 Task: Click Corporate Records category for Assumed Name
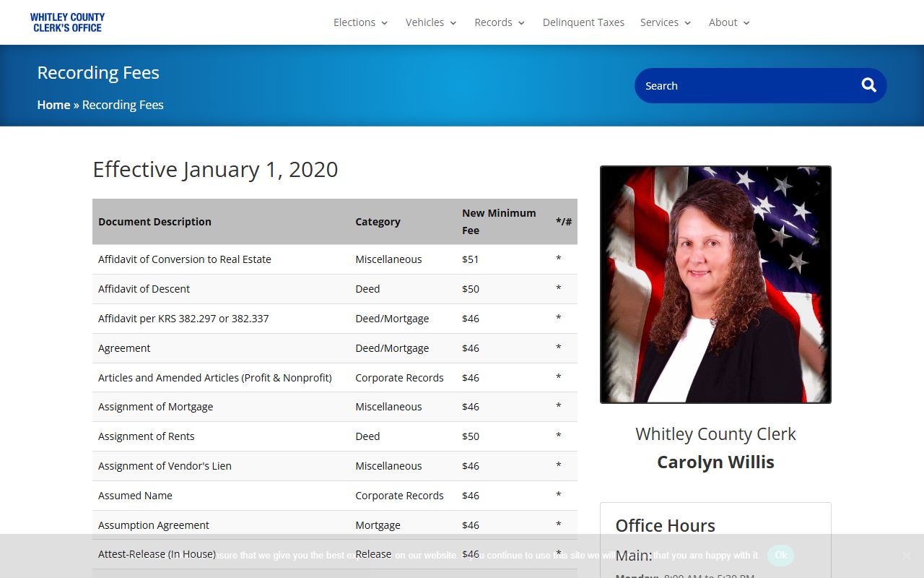[x=399, y=496]
